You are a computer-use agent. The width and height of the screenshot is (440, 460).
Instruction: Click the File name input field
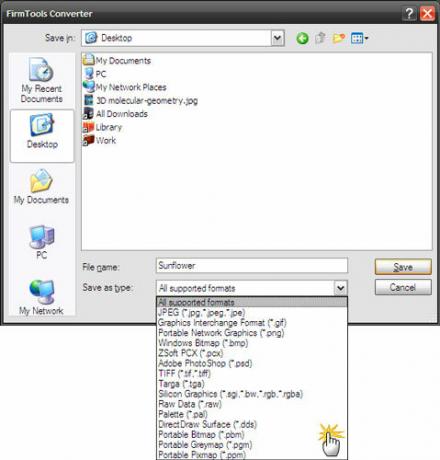252,266
